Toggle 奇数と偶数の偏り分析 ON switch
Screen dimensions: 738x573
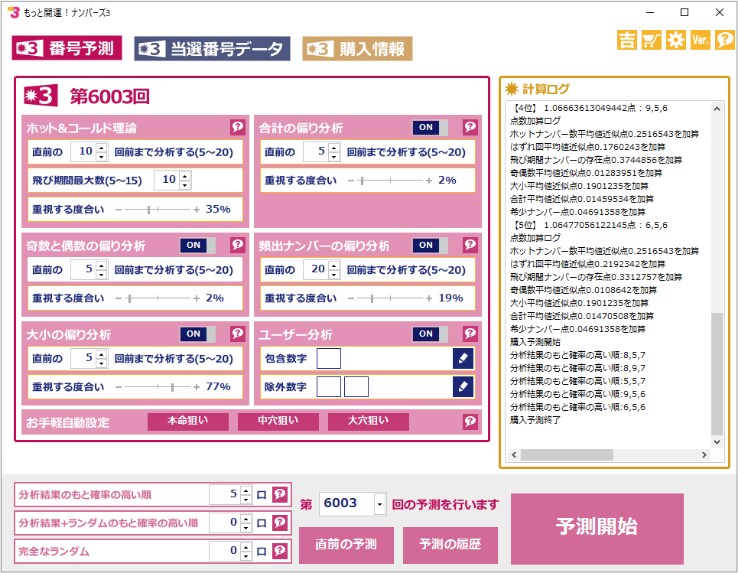[x=198, y=245]
